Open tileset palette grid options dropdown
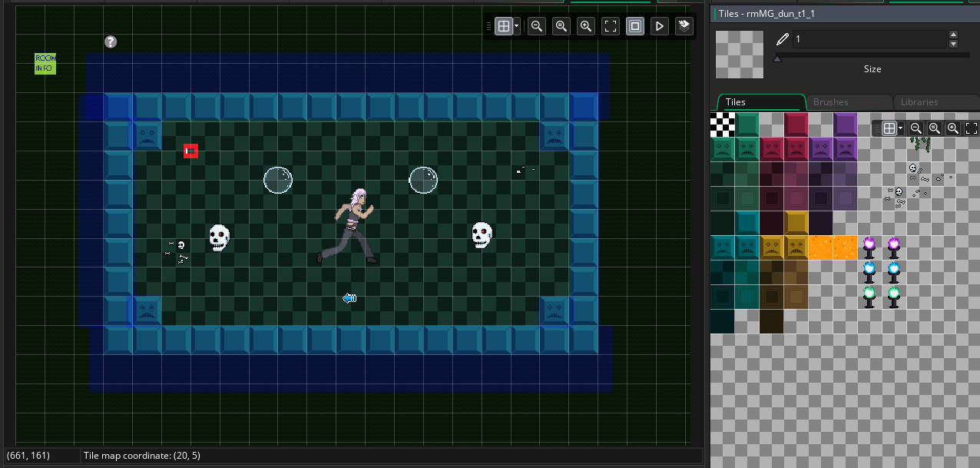980x468 pixels. 901,128
